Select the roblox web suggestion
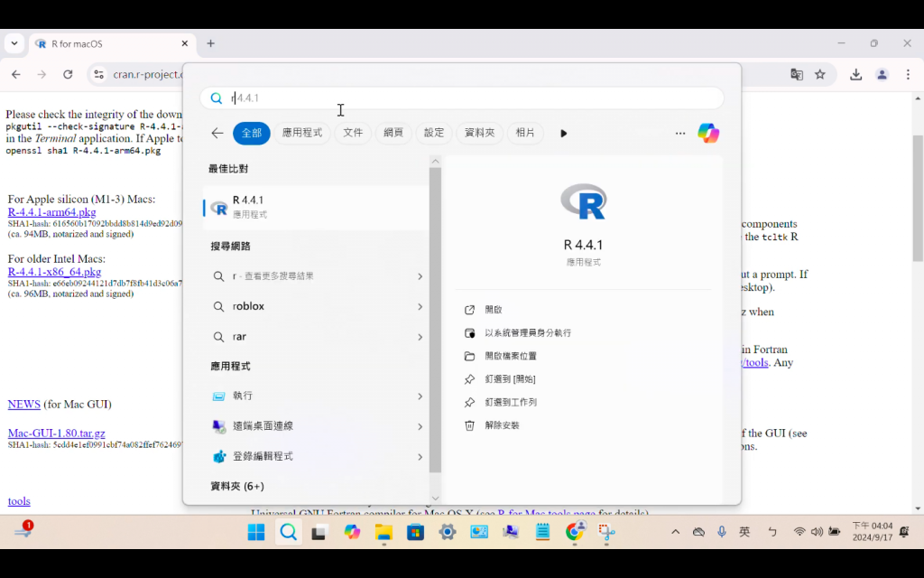 (x=316, y=307)
